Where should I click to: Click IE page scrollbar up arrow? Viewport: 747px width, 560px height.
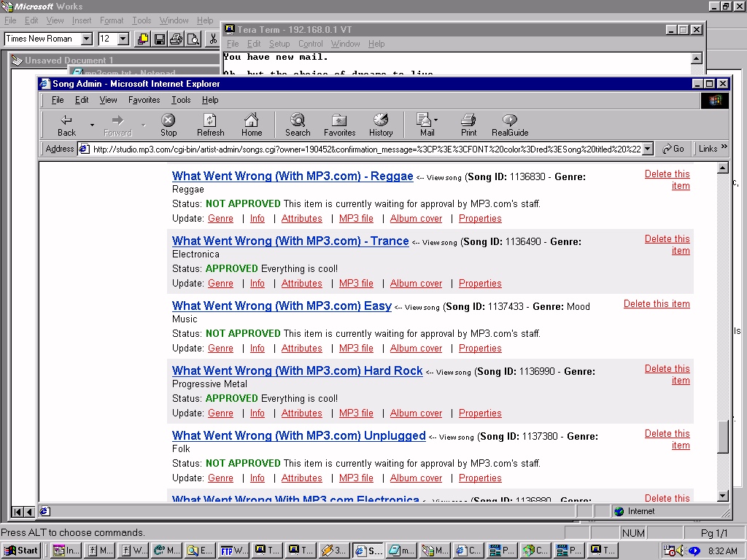pyautogui.click(x=723, y=168)
